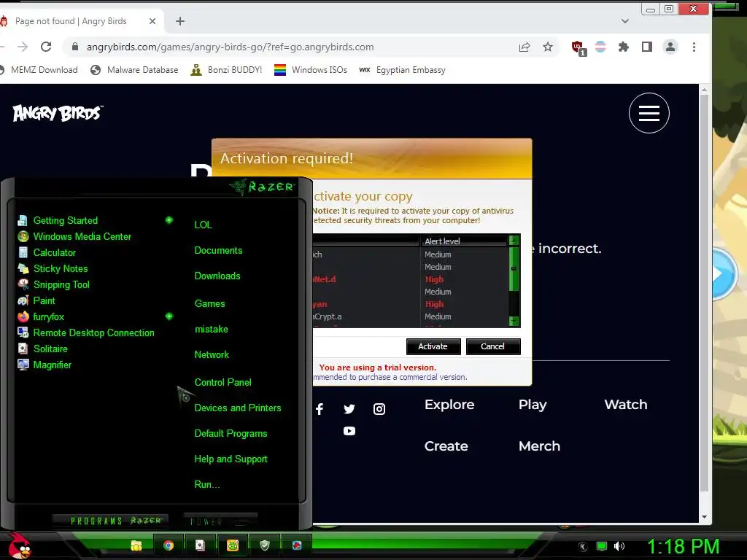
Task: Switch to Chrome in the taskbar
Action: click(x=169, y=545)
